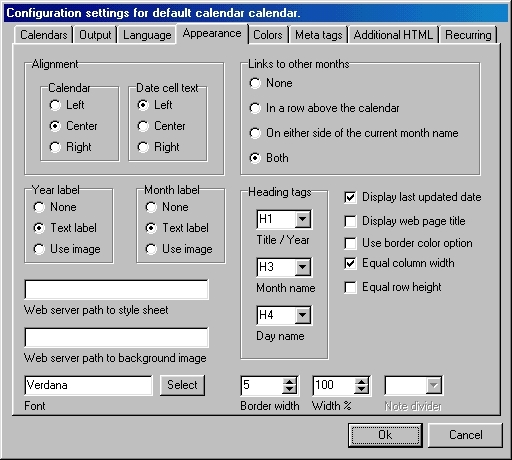Click the font Select button

point(182,385)
